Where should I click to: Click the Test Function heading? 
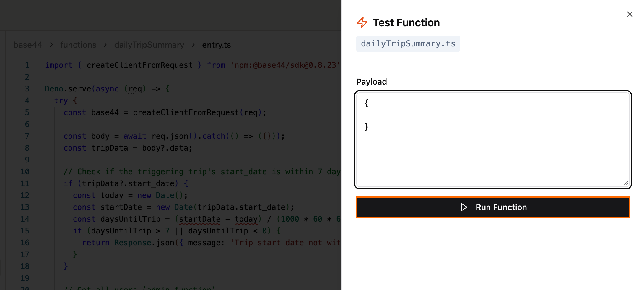tap(406, 22)
